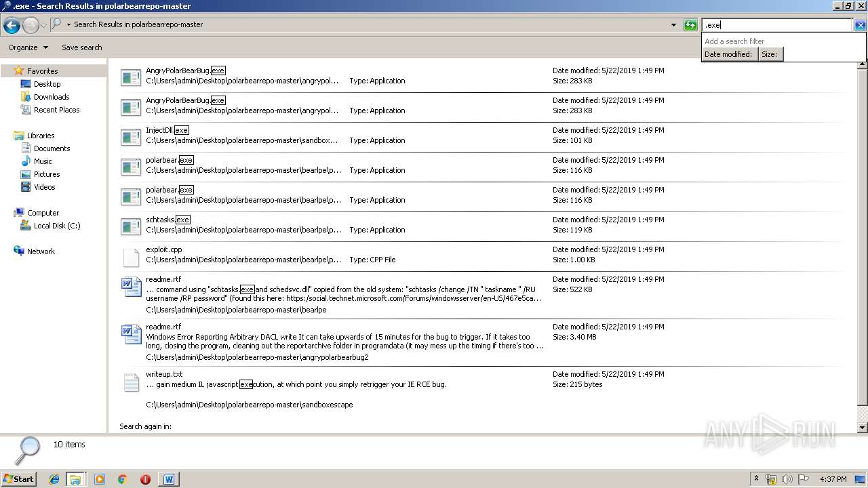The width and height of the screenshot is (868, 488).
Task: Open the Organize menu
Action: pyautogui.click(x=28, y=47)
